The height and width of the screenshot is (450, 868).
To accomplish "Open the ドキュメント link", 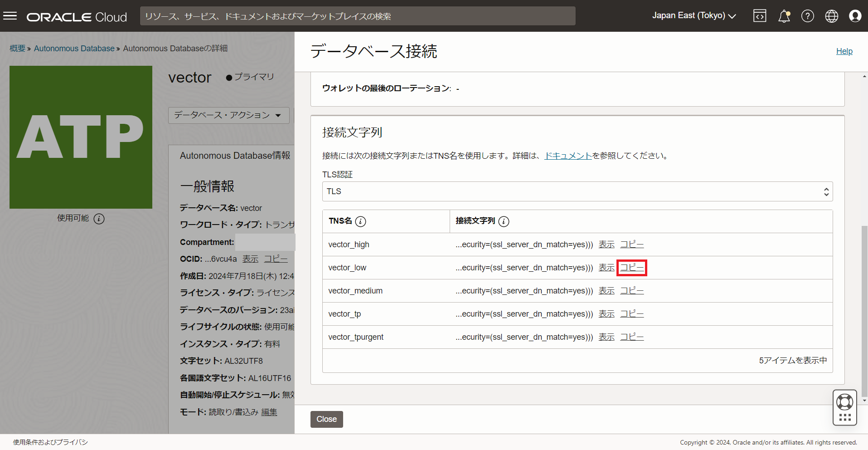I will [568, 156].
